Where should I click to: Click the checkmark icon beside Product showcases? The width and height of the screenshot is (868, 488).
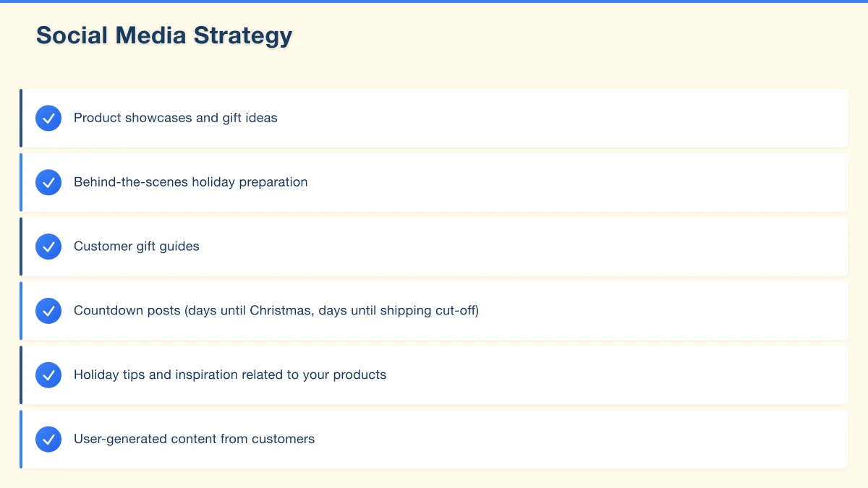click(48, 118)
